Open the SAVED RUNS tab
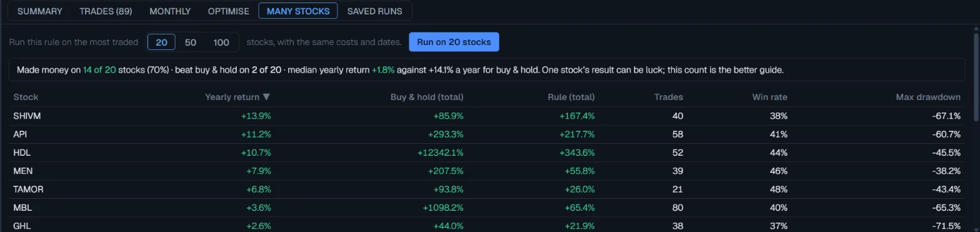This screenshot has width=980, height=232. point(374,11)
